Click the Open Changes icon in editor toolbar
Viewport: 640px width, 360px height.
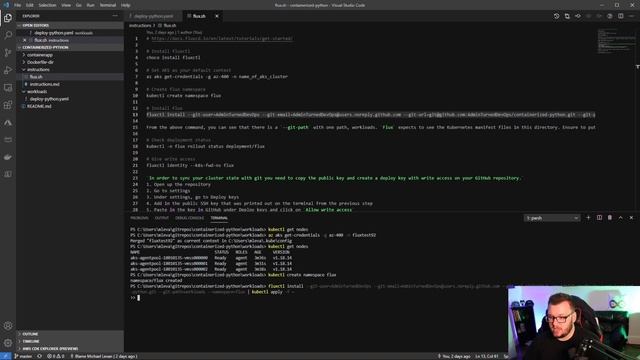pos(567,16)
